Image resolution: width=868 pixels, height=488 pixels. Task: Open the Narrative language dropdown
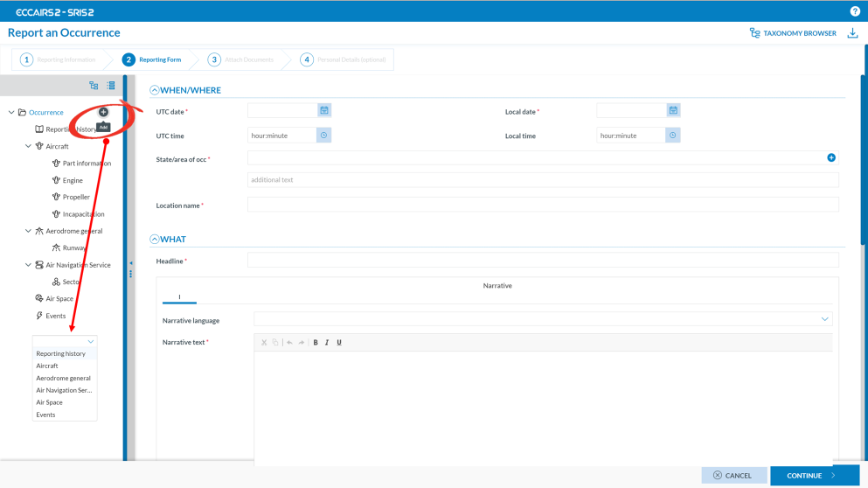point(543,319)
